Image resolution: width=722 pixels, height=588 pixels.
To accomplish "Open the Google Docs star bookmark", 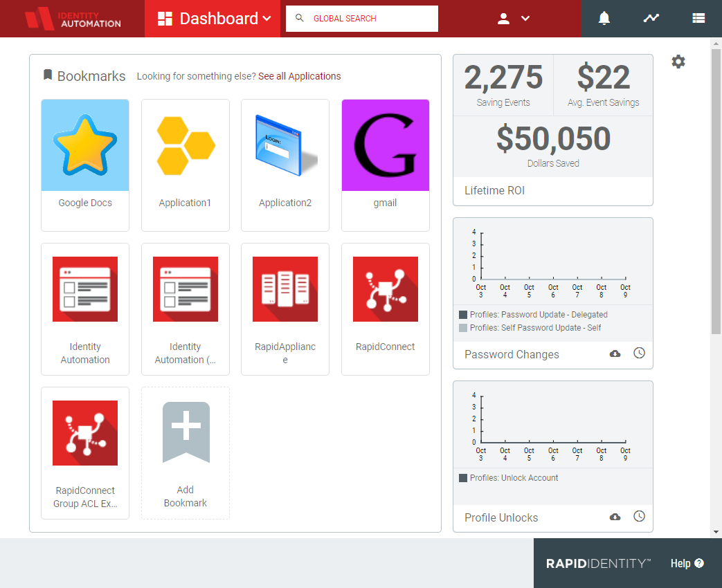I will 85,165.
